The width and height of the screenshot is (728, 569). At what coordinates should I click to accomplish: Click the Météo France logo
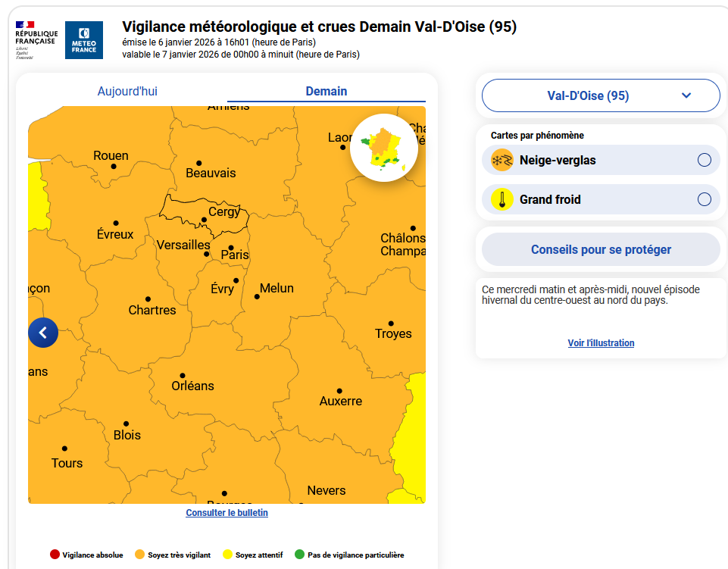click(84, 40)
